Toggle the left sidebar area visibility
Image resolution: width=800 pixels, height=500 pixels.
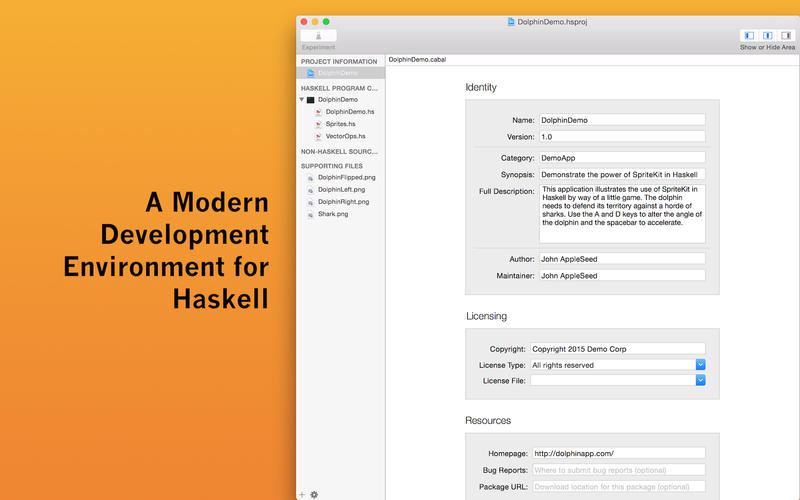click(x=749, y=35)
